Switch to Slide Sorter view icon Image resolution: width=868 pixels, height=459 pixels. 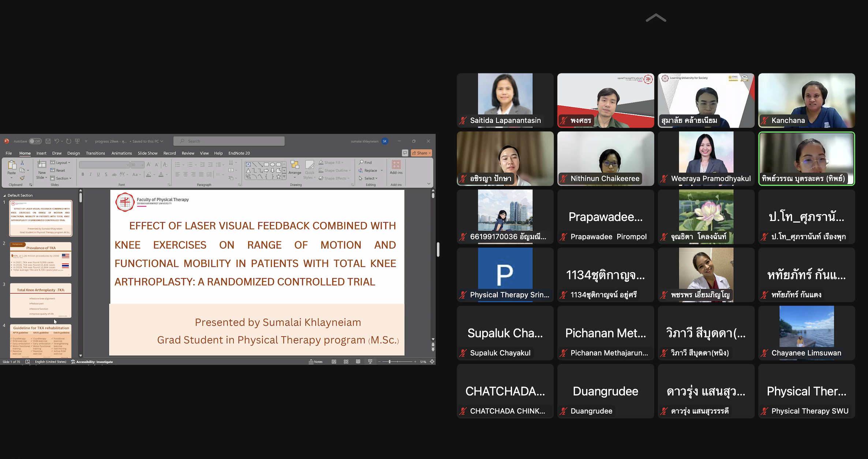(x=346, y=362)
